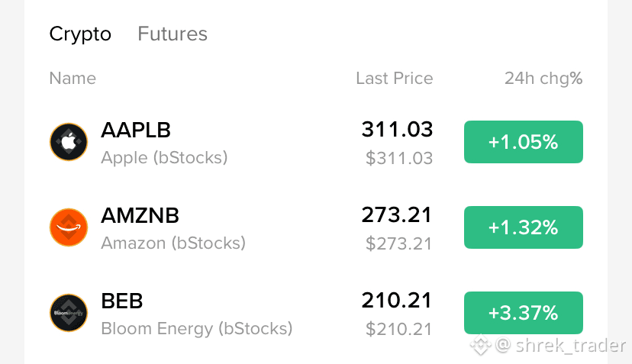Screen dimensions: 632x364
Task: Select the AMZNB ticker name
Action: coord(140,216)
